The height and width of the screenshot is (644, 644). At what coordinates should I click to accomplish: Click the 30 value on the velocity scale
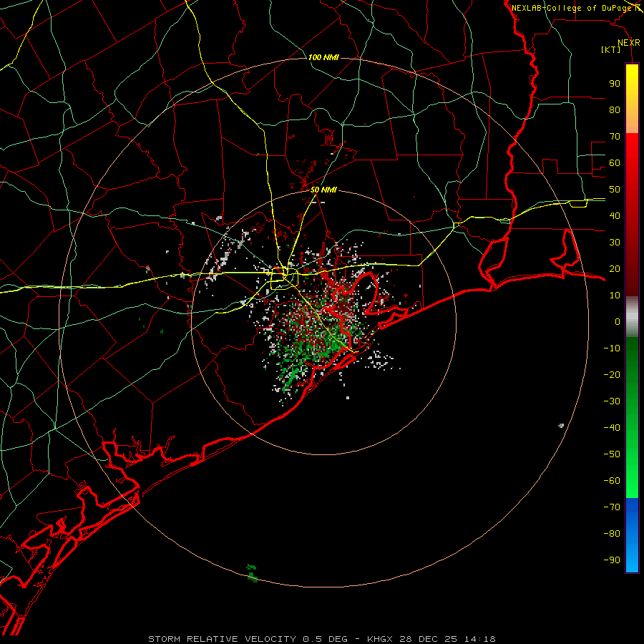coord(615,243)
